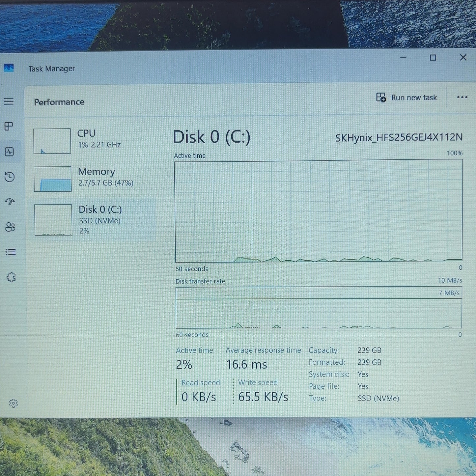Go to the Processes page icon
This screenshot has height=476, width=476.
[9, 126]
